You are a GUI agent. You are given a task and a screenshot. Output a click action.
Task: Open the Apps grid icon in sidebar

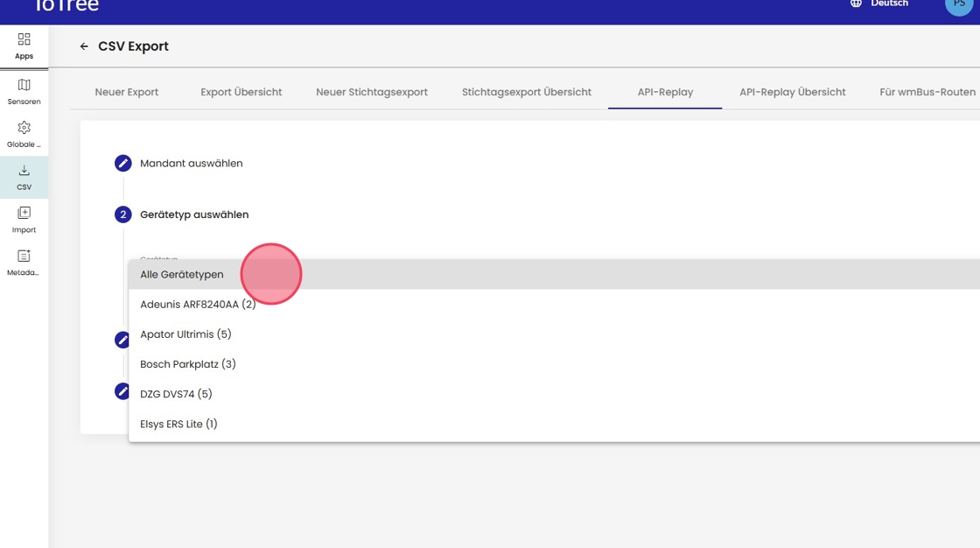(24, 39)
